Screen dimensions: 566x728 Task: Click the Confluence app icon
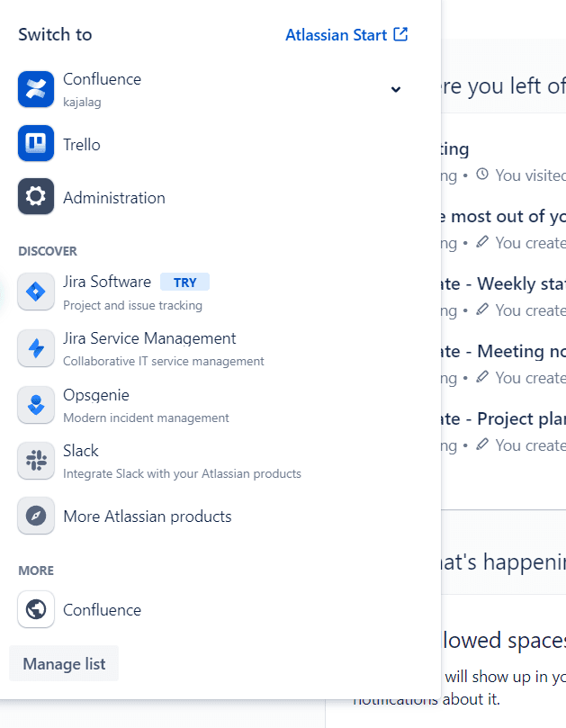click(x=36, y=89)
